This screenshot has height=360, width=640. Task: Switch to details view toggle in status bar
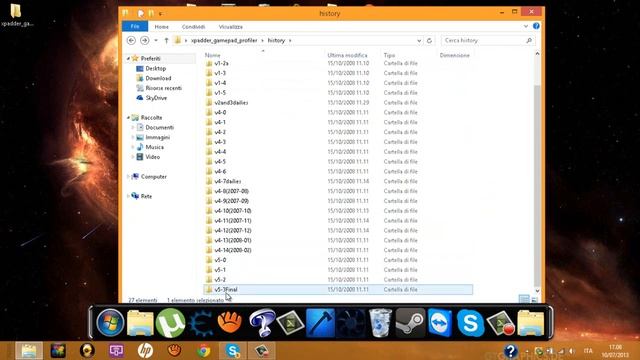coord(524,300)
